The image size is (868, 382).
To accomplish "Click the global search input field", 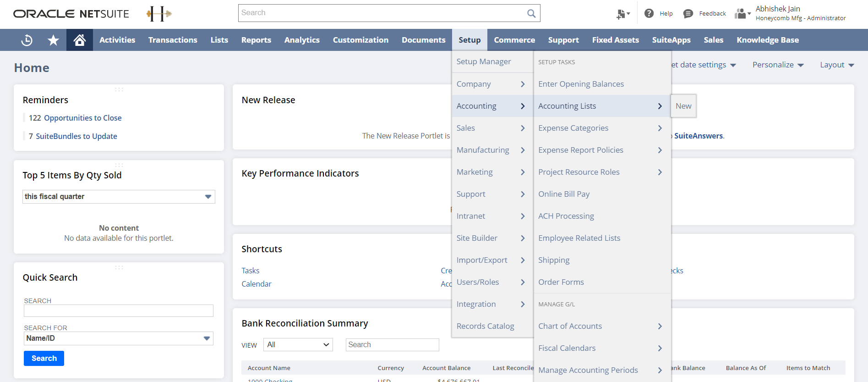I will pos(382,13).
